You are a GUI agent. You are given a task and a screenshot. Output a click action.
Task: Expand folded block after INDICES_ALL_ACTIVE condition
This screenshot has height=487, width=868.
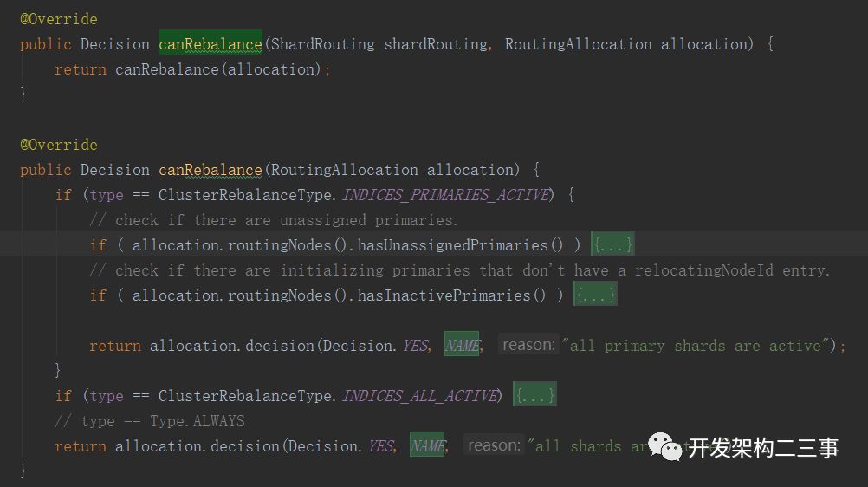coord(534,394)
